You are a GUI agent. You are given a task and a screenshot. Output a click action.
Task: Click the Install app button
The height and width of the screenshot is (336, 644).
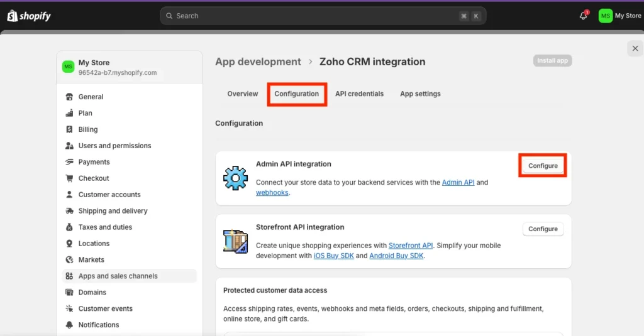tap(552, 61)
